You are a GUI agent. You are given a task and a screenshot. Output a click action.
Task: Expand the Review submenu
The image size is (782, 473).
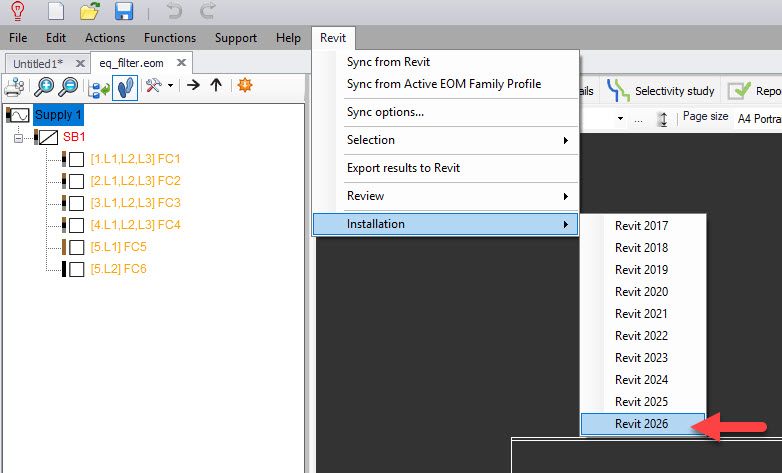pyautogui.click(x=445, y=196)
